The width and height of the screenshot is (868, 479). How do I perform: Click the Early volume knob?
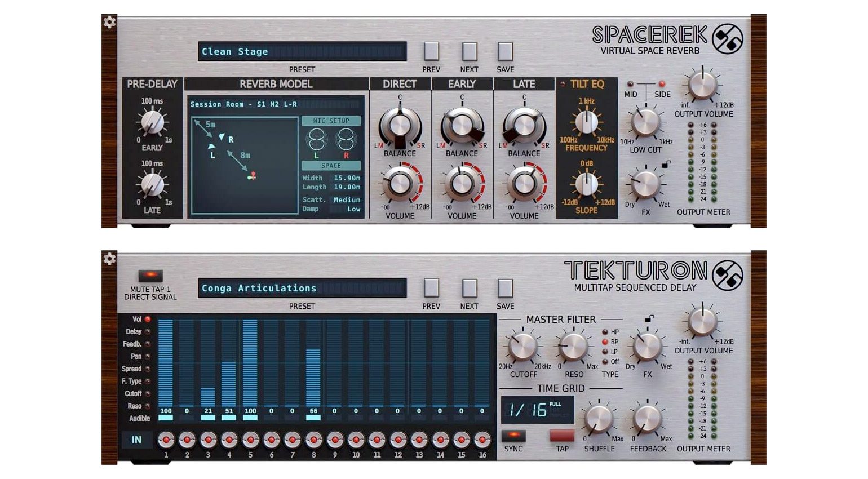(x=462, y=183)
